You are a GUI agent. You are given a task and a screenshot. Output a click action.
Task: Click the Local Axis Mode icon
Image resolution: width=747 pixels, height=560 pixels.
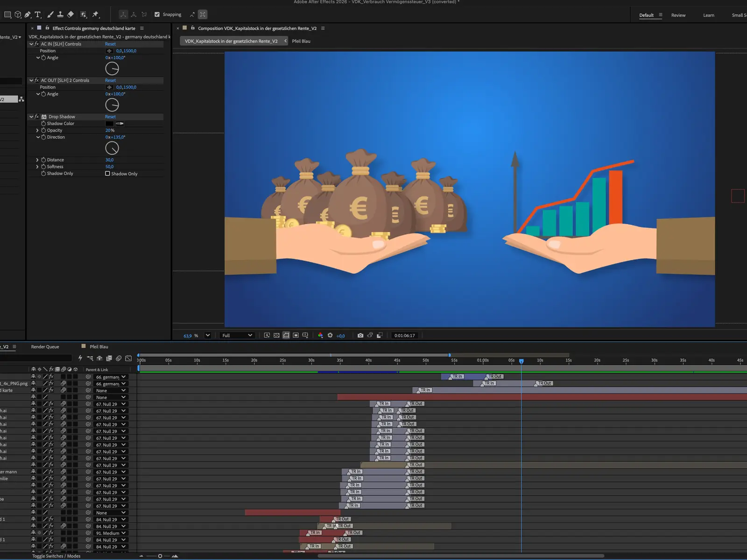pyautogui.click(x=123, y=14)
